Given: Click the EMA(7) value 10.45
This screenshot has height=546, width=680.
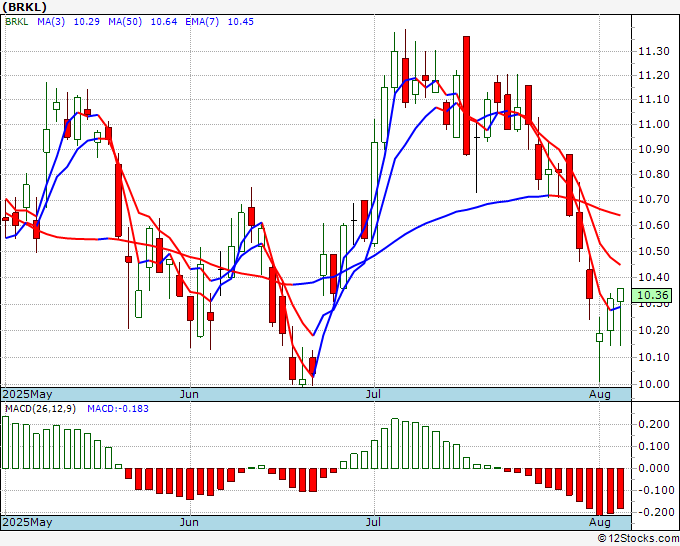Looking at the screenshot, I should click(x=241, y=22).
